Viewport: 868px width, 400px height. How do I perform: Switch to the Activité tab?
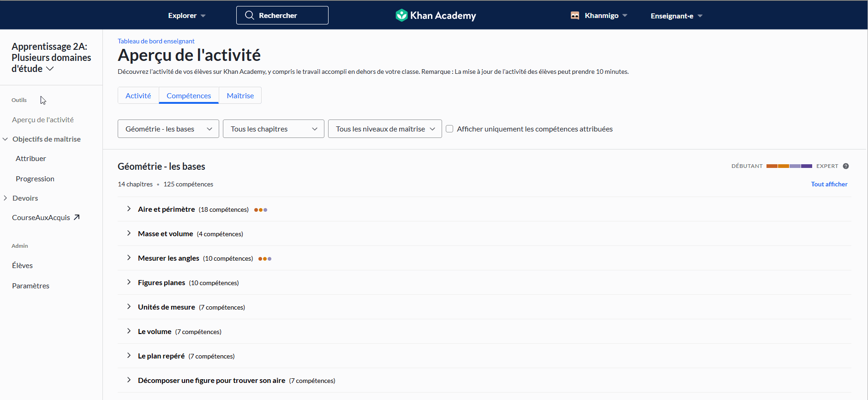[x=138, y=96]
